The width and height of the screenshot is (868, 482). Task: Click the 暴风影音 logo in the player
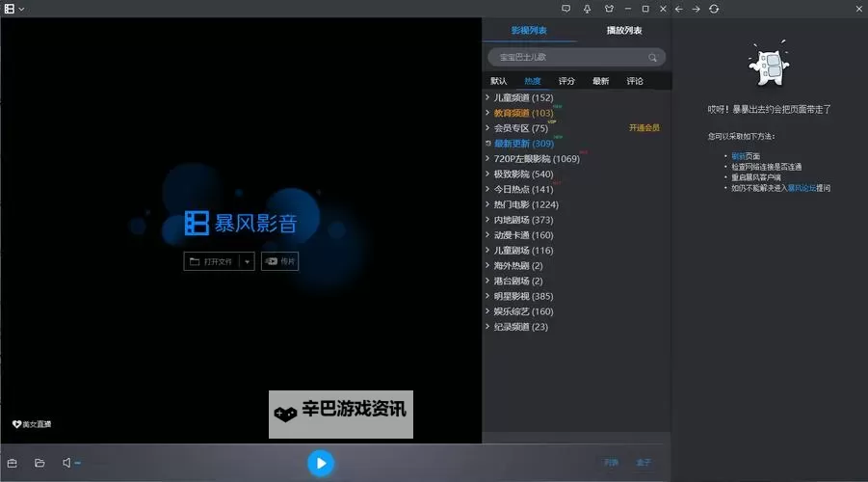coord(242,224)
